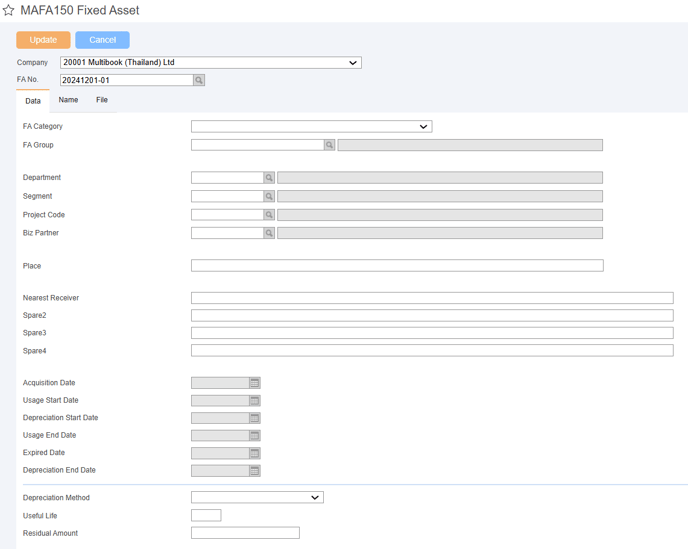Switch to the Name tab

[68, 100]
